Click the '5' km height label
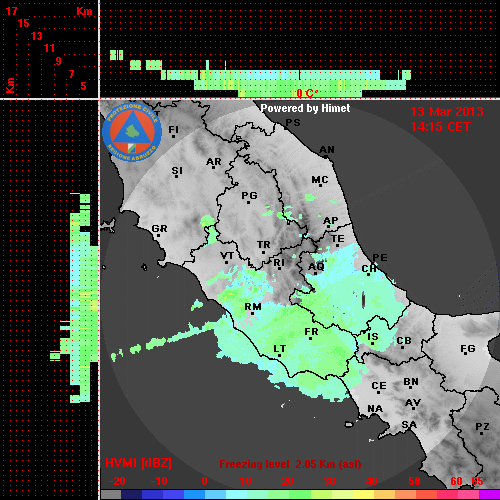The height and width of the screenshot is (500, 500). [83, 86]
